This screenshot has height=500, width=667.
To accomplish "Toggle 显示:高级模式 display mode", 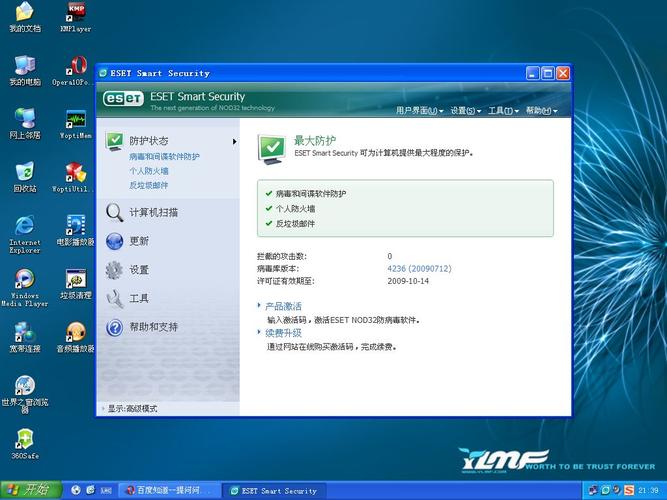I will click(x=132, y=409).
